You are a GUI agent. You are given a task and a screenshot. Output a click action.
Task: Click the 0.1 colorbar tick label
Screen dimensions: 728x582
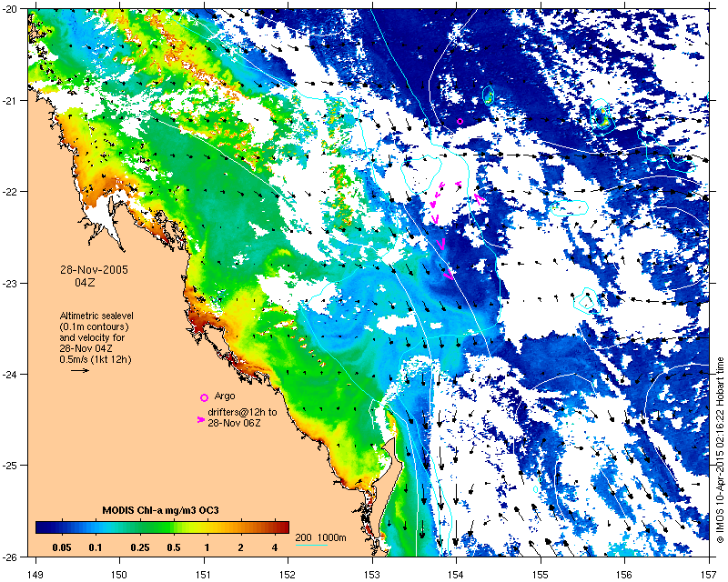(x=96, y=547)
